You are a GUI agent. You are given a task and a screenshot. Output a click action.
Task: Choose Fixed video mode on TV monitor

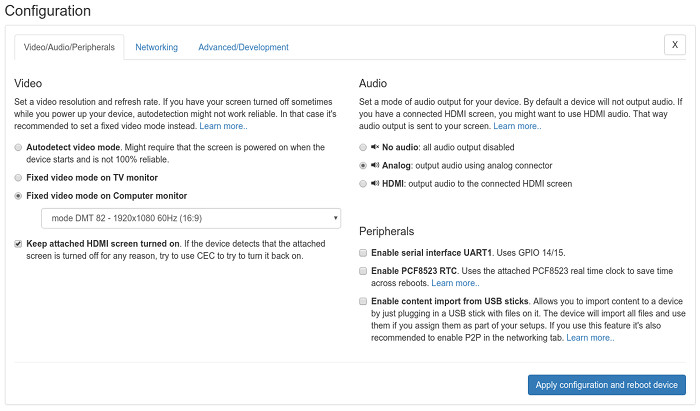19,177
